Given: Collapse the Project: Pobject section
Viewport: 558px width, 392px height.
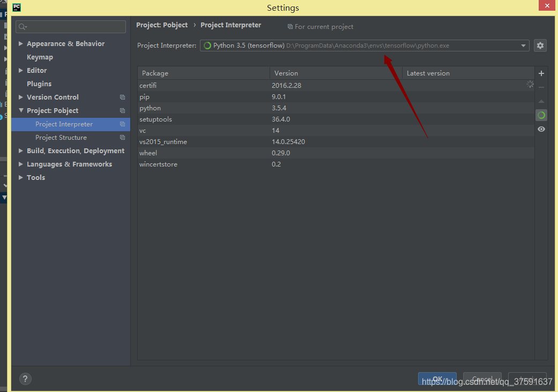Looking at the screenshot, I should click(x=21, y=110).
